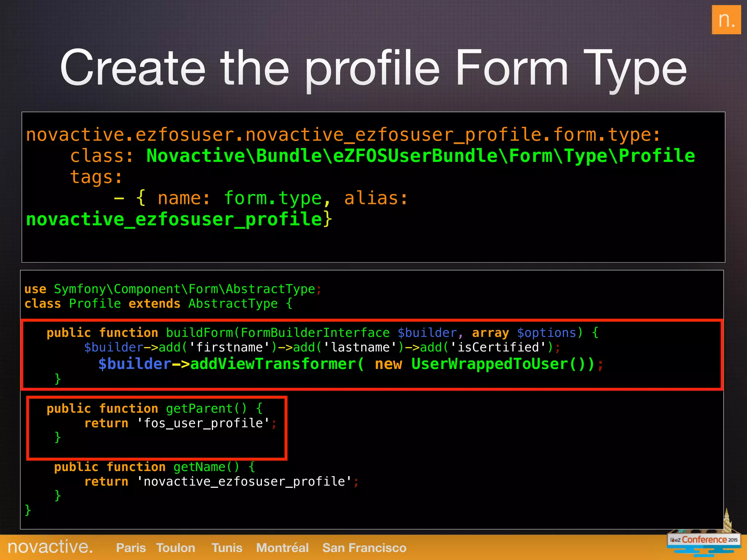Select Toulon in the footer
Image resolution: width=747 pixels, height=560 pixels.
point(175,548)
